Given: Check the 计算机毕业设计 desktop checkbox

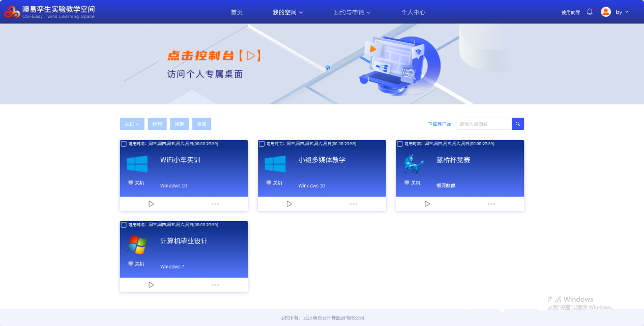Looking at the screenshot, I should [x=124, y=225].
